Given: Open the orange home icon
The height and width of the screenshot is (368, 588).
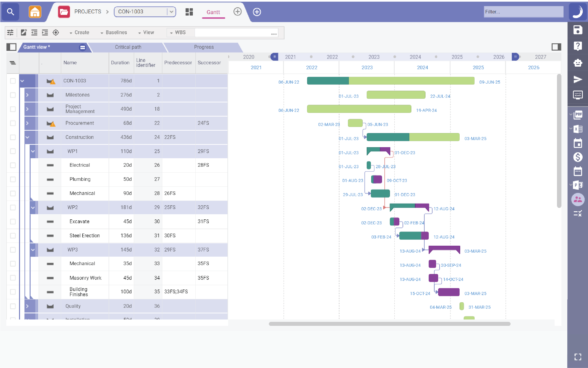Looking at the screenshot, I should click(35, 12).
